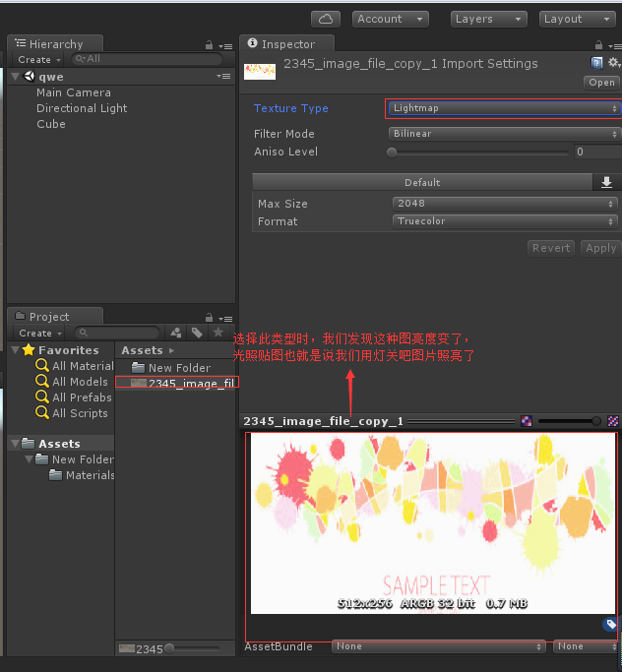Select the Main Camera in Hierarchy
The width and height of the screenshot is (622, 672).
[x=73, y=92]
